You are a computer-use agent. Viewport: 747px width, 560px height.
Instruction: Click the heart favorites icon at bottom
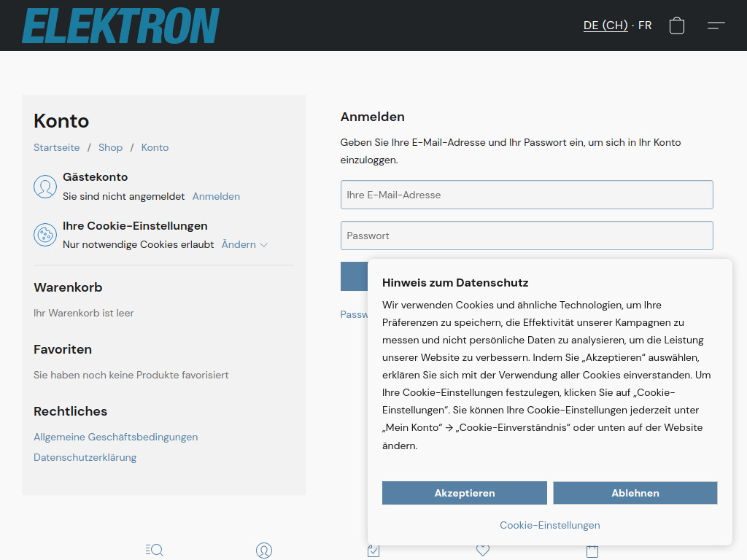[482, 550]
